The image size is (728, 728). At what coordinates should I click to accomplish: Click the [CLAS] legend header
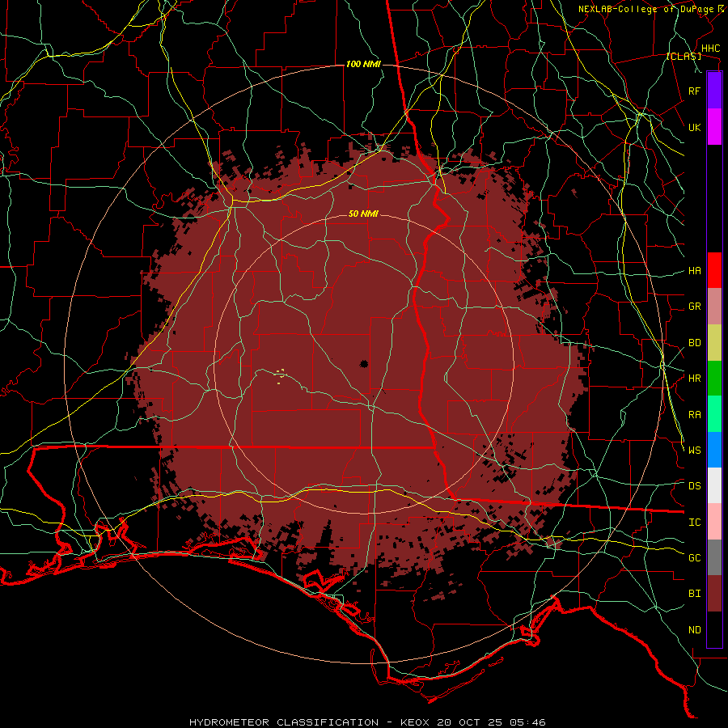tap(684, 56)
